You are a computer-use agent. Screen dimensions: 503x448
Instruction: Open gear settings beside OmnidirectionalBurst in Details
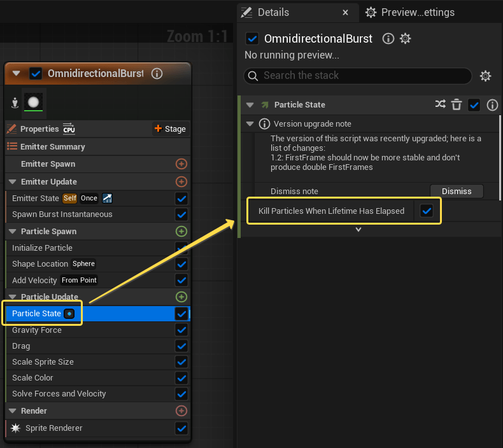405,39
